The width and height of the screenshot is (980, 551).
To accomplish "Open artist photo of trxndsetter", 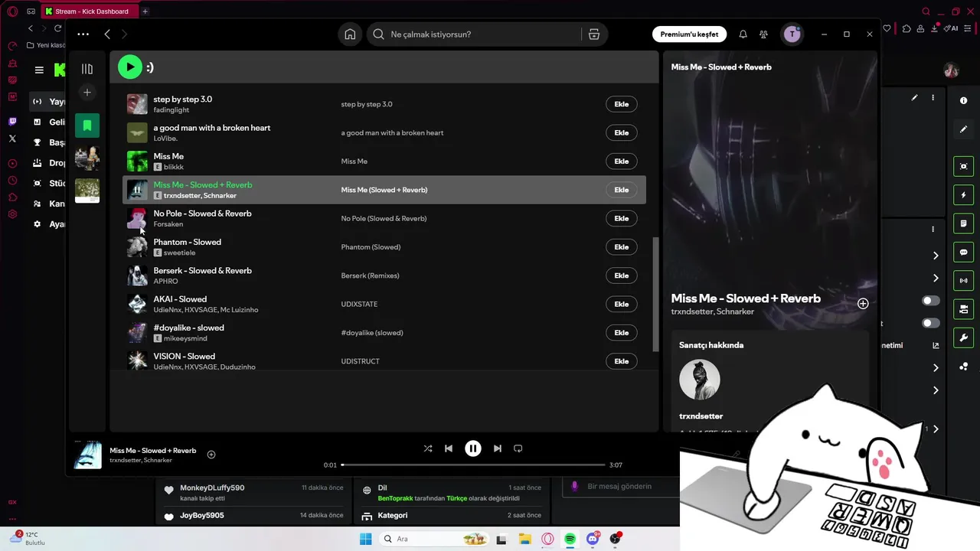I will pos(700,380).
